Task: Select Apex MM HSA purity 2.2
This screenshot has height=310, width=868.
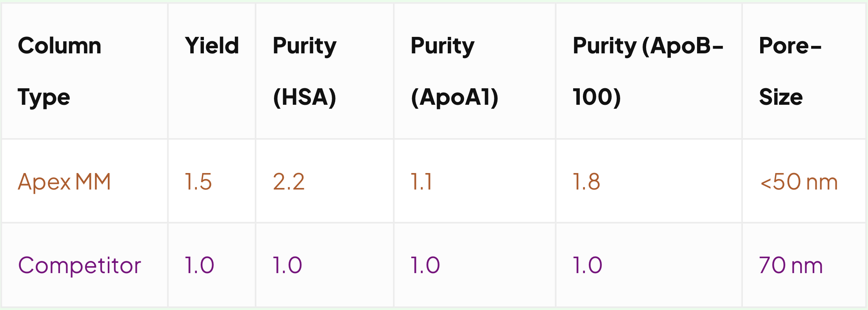Action: [289, 182]
